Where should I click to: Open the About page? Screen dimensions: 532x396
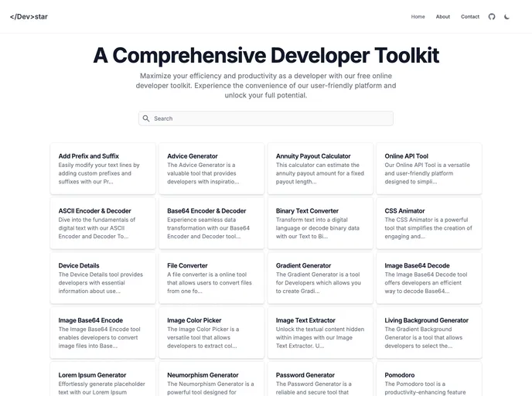tap(443, 16)
